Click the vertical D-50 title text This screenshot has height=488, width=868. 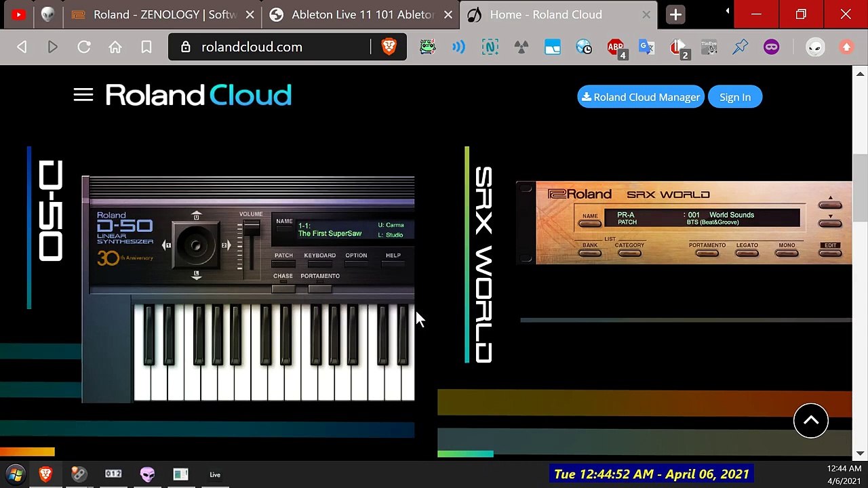pyautogui.click(x=50, y=211)
